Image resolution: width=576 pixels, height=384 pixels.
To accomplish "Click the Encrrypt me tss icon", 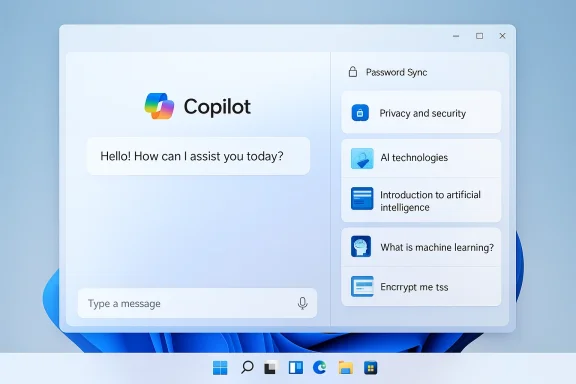I will (x=362, y=286).
